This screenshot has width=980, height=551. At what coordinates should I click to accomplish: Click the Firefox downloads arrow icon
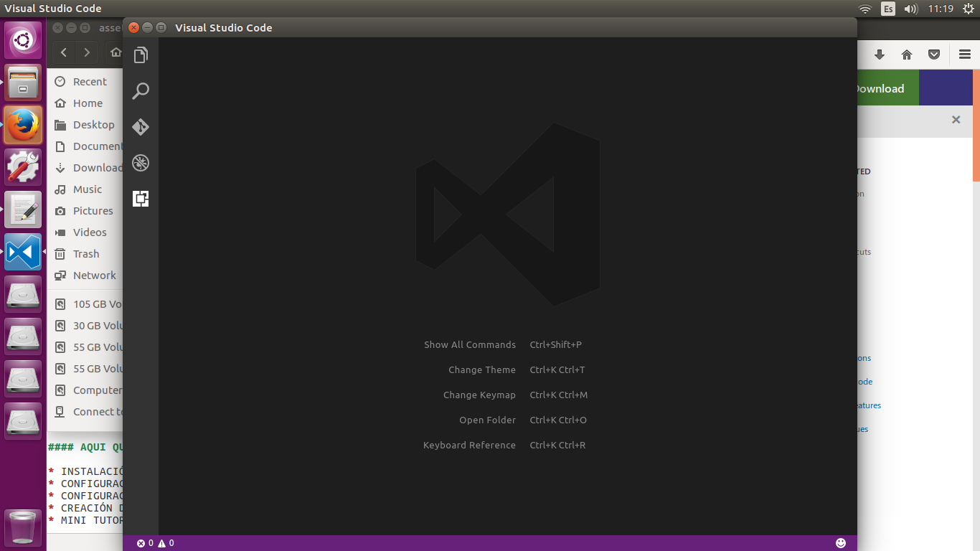coord(880,55)
